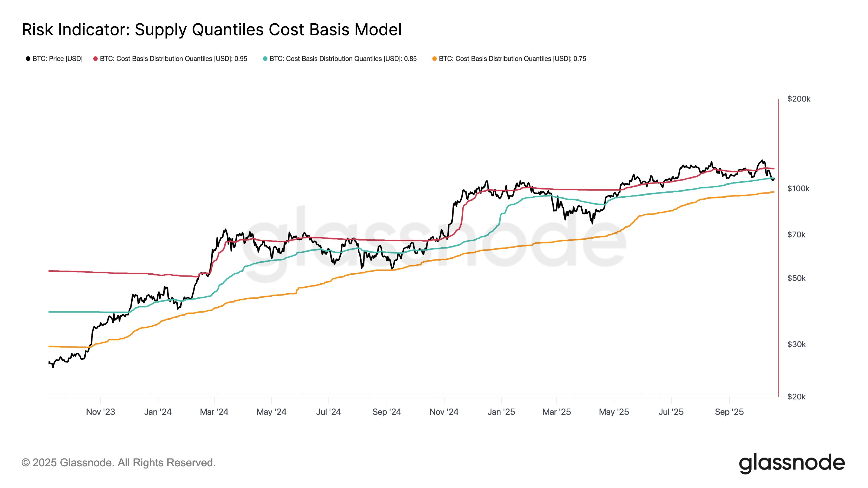Click the $20k y-axis label
The image size is (868, 488).
tap(796, 397)
